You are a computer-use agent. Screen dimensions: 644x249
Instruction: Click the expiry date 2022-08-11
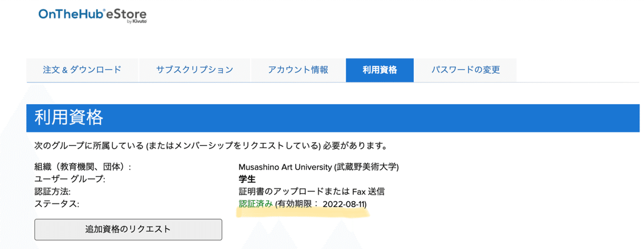(x=344, y=204)
